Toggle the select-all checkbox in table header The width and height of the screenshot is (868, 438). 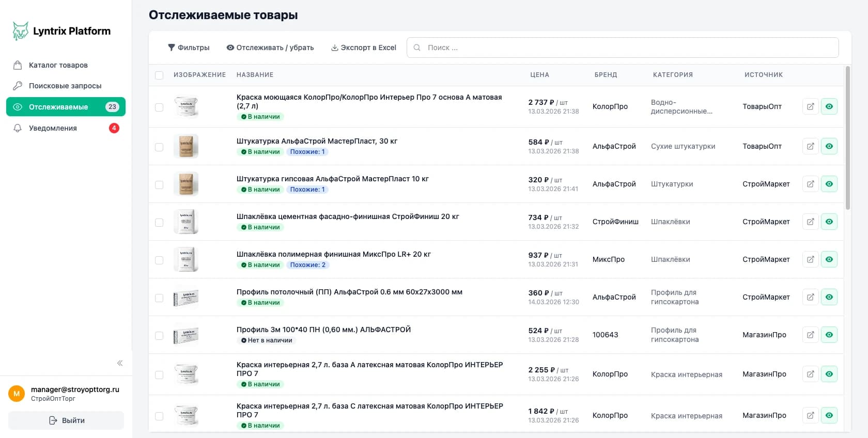[x=159, y=75]
